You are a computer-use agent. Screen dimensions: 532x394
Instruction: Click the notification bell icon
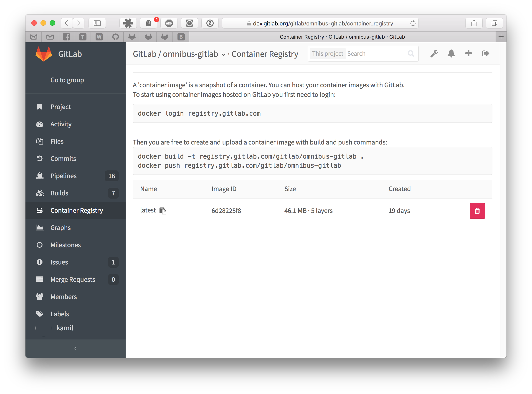pyautogui.click(x=451, y=54)
